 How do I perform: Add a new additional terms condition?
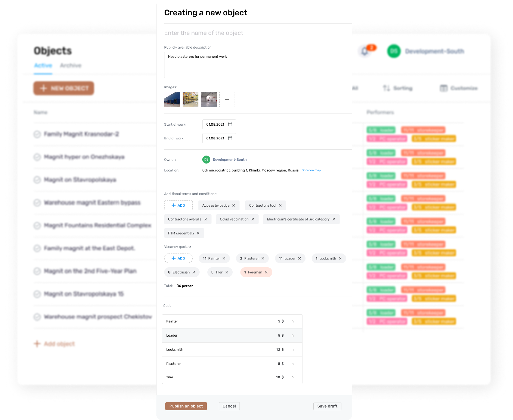tap(178, 206)
